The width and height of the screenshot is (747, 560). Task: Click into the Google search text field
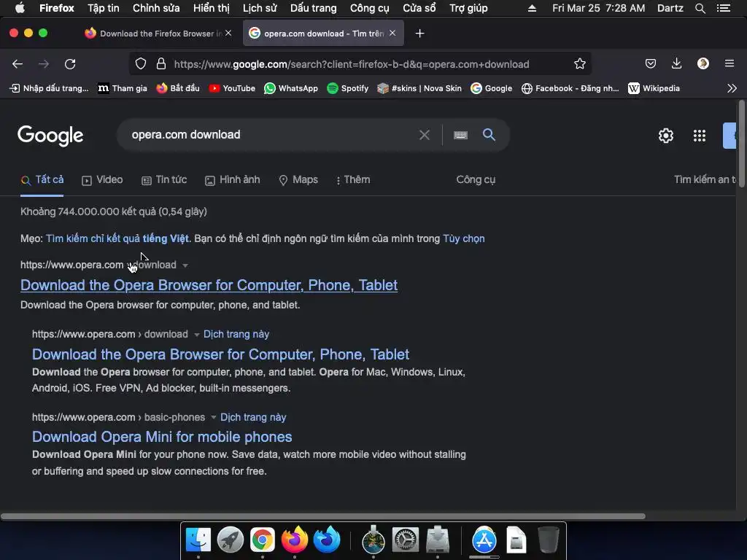[271, 135]
